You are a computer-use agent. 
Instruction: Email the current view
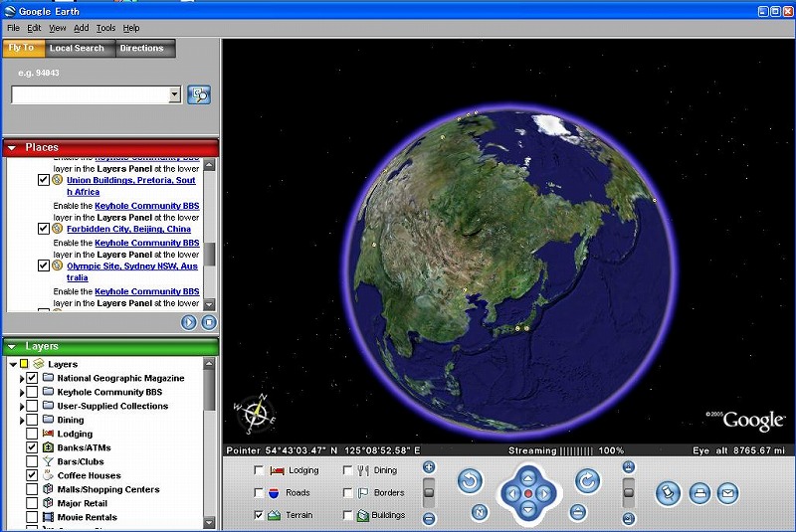click(x=728, y=493)
